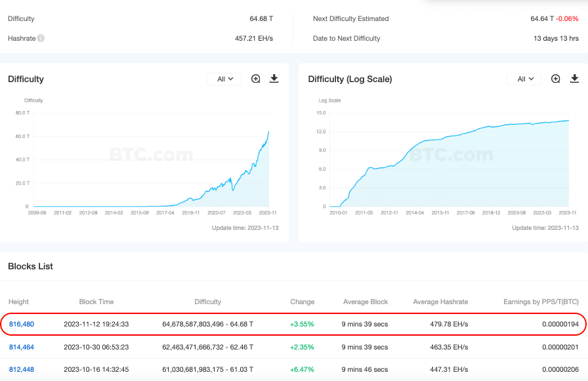Screen dimensions: 588x381
Task: Download the Difficulty chart data
Action: (x=274, y=79)
